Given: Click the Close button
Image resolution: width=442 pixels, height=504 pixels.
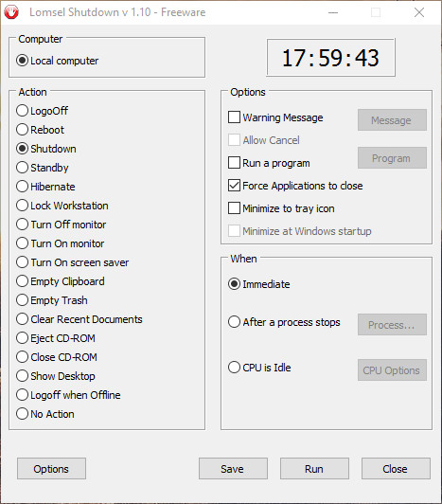Looking at the screenshot, I should pos(396,469).
